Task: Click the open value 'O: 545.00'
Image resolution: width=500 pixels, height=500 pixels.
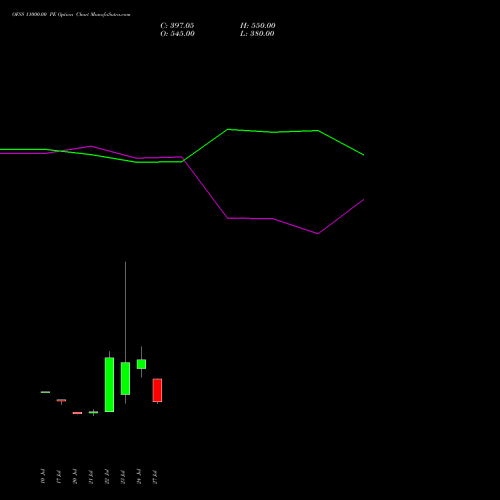Action: click(x=177, y=34)
